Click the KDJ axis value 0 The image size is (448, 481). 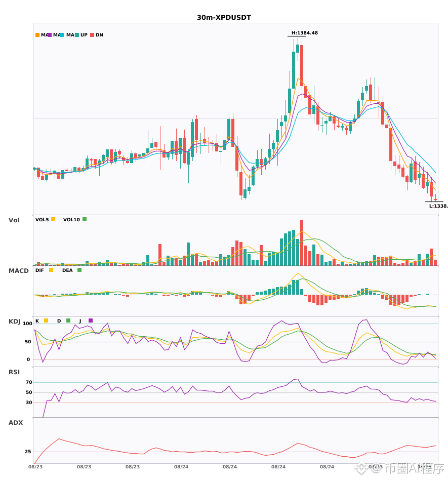(x=28, y=359)
